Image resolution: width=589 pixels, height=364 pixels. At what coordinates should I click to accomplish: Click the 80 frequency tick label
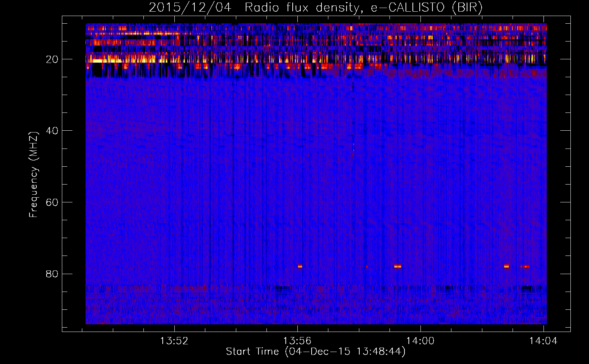click(x=52, y=274)
